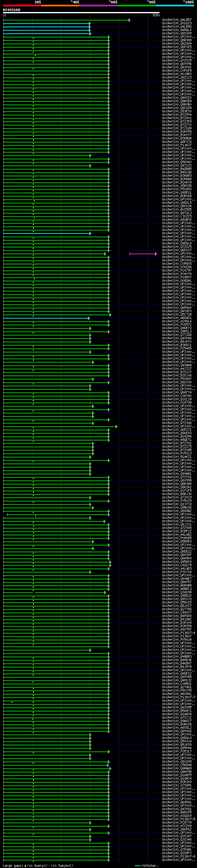
Task: Select UniRef100_B3KV59 label
Action: pyautogui.click(x=177, y=132)
